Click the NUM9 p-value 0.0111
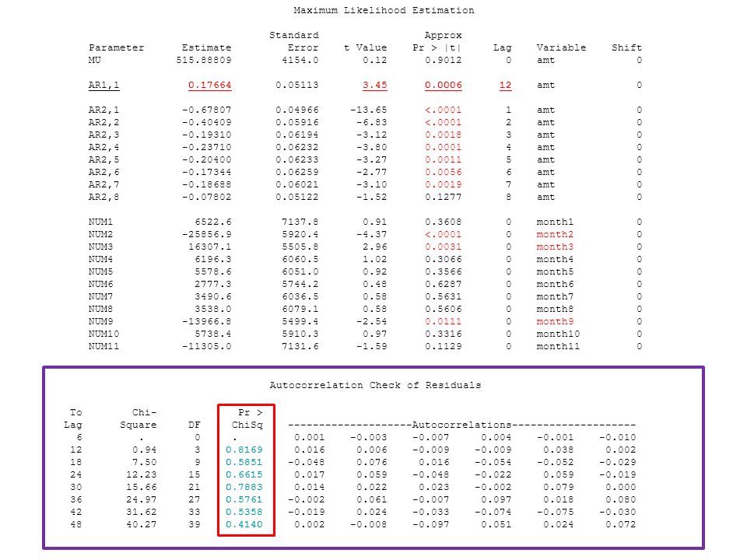 point(443,321)
